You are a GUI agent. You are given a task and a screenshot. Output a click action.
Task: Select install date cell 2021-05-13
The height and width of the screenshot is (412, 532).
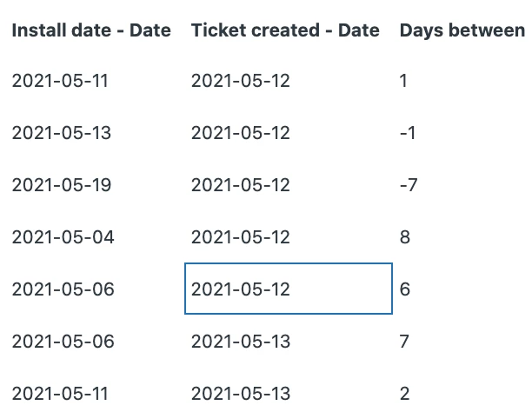(x=62, y=133)
